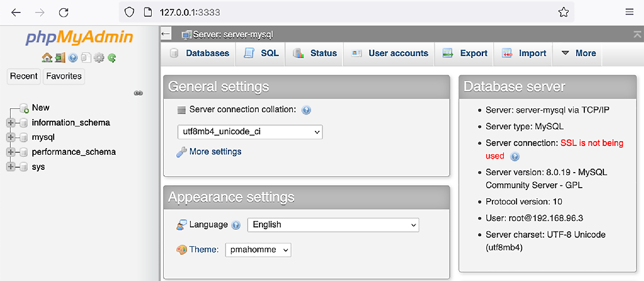Click the help icon beside Language
Screen dimensions: 644x281
pyautogui.click(x=236, y=225)
